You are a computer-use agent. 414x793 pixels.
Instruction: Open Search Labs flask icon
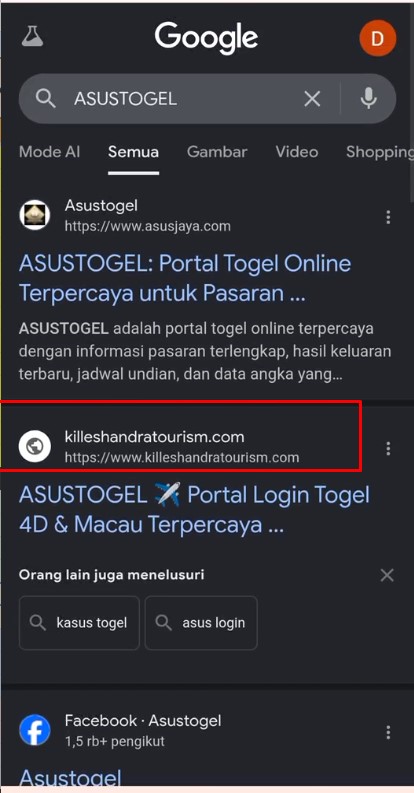tap(32, 36)
